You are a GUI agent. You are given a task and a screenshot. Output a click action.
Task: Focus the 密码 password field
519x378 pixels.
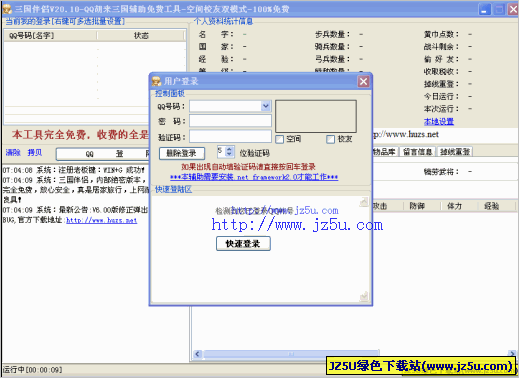230,121
